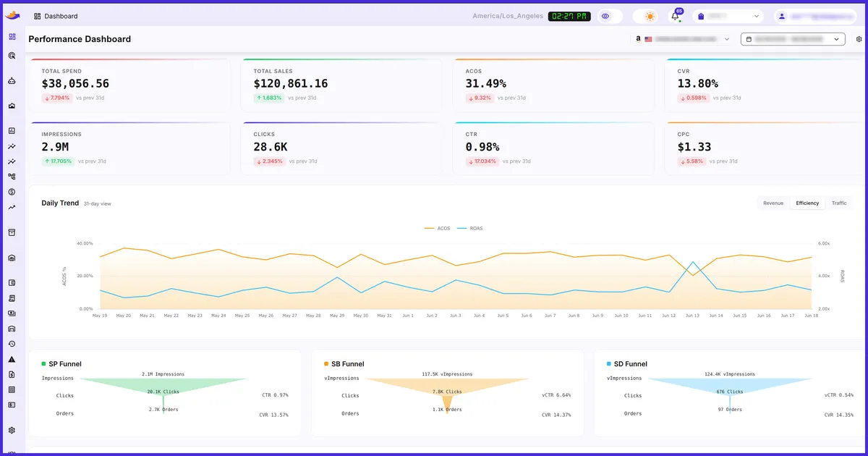
Task: Switch to the Traffic chart tab
Action: [839, 203]
